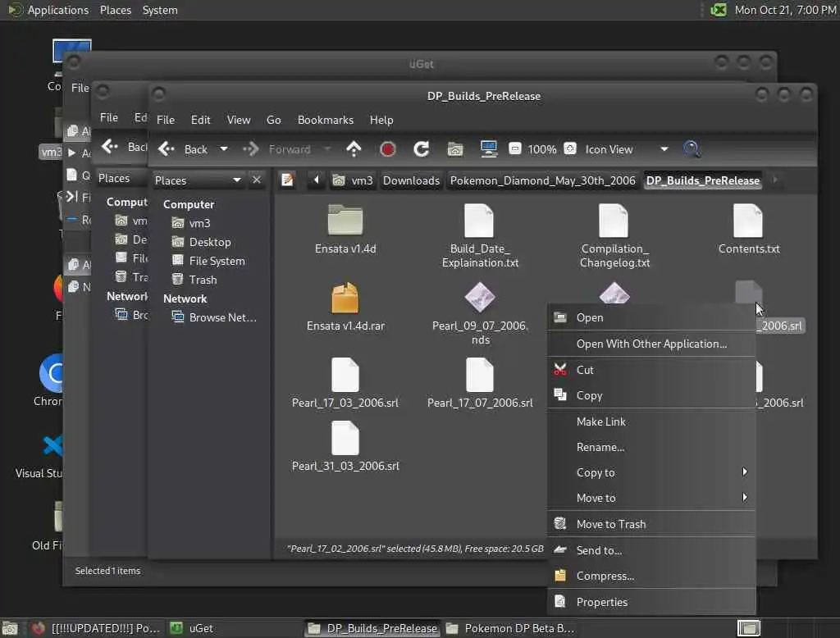This screenshot has width=840, height=638.
Task: Click the DP_Builds_PreRelease path button
Action: click(x=703, y=180)
